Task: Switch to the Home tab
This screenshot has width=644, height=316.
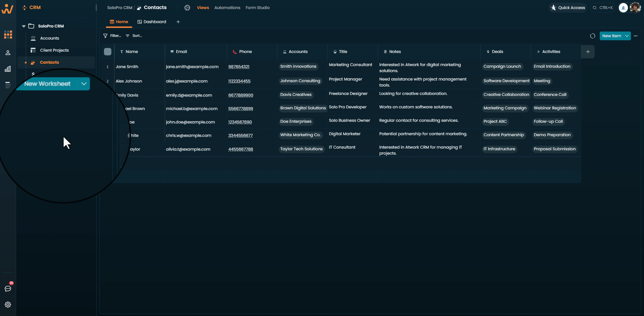Action: pos(119,22)
